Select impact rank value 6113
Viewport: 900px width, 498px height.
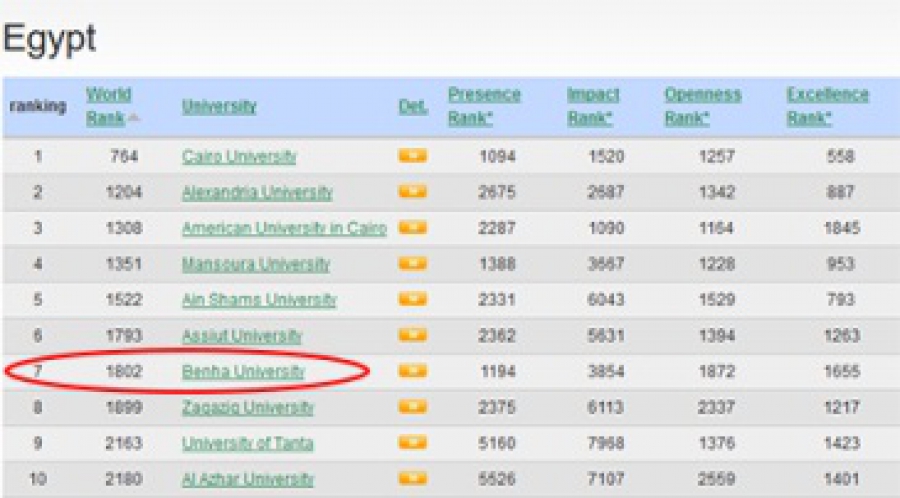(606, 407)
